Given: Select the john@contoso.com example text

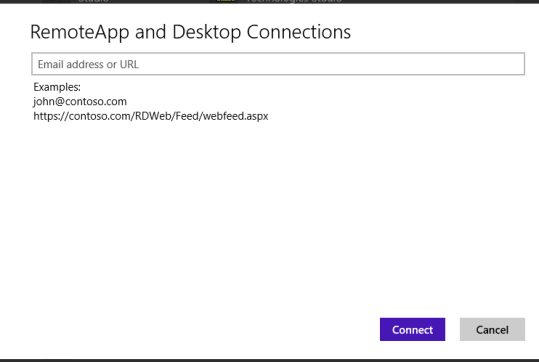Looking at the screenshot, I should pos(80,102).
